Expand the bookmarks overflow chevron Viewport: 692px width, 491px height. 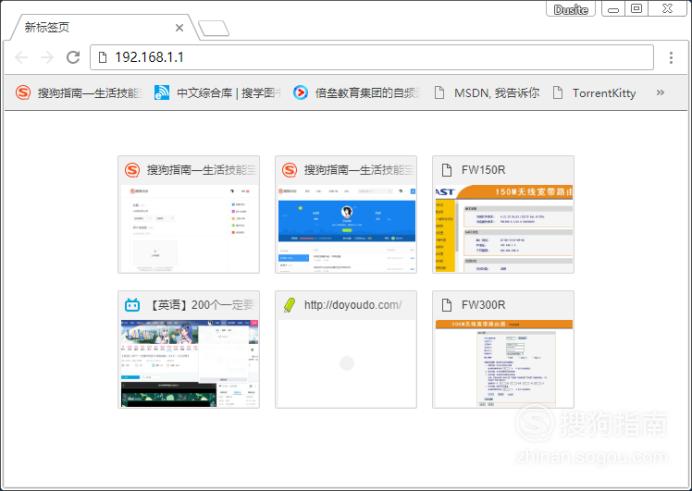[x=660, y=93]
